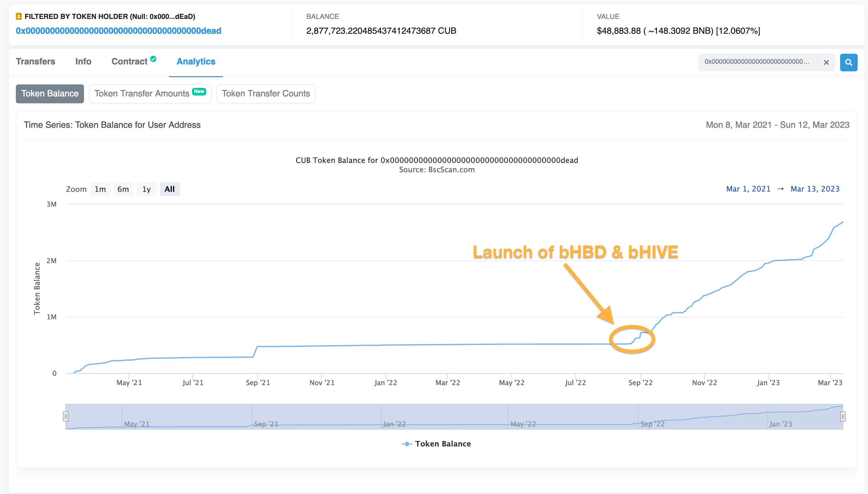Clear the address filter with the X icon
868x494 pixels.
[826, 62]
